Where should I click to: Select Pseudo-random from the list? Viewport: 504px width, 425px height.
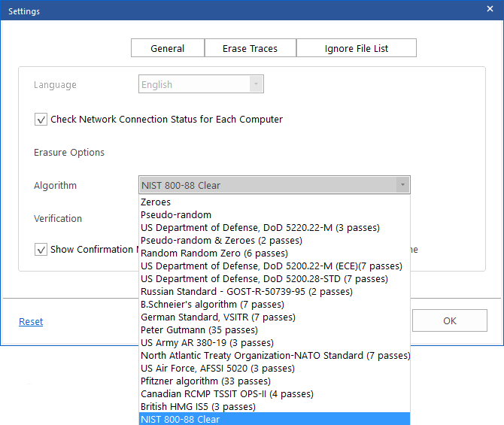click(x=275, y=214)
